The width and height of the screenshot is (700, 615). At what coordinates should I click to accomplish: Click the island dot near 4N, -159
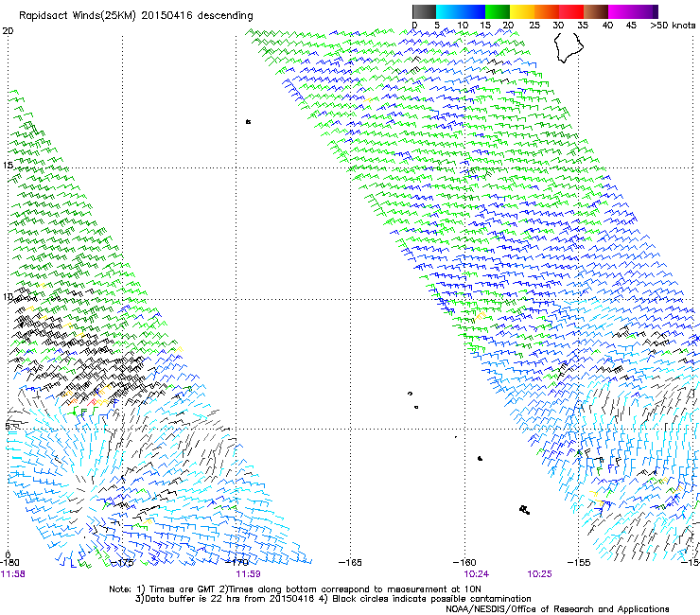pyautogui.click(x=480, y=458)
